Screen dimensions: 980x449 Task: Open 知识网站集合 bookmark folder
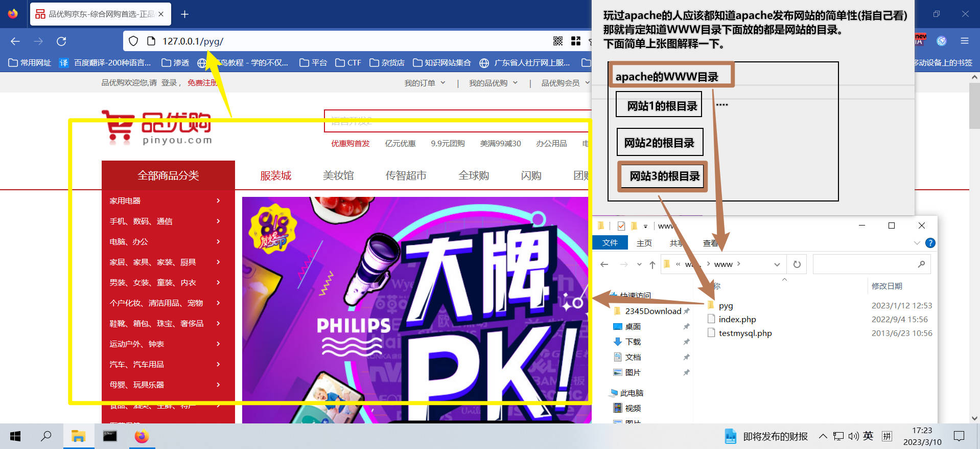tap(442, 63)
